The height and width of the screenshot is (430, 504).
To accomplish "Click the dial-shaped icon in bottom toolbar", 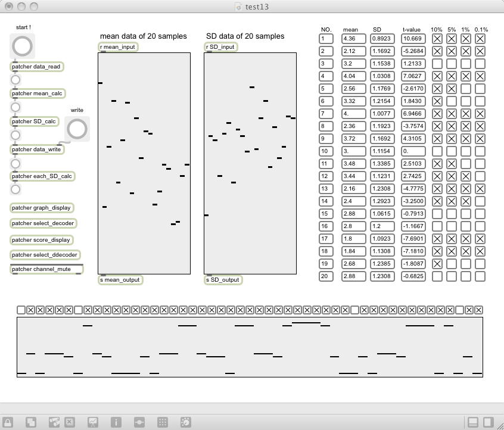I will click(x=186, y=422).
